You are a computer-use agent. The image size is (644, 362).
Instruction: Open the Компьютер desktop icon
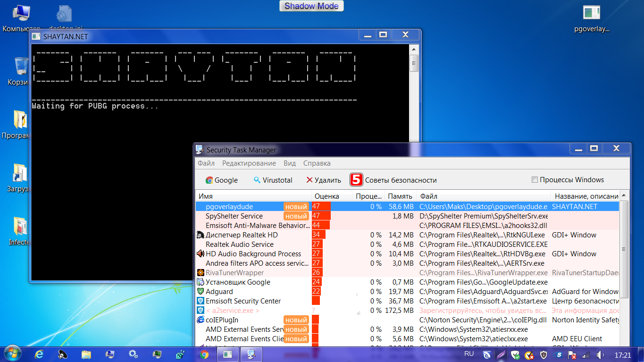click(x=21, y=18)
